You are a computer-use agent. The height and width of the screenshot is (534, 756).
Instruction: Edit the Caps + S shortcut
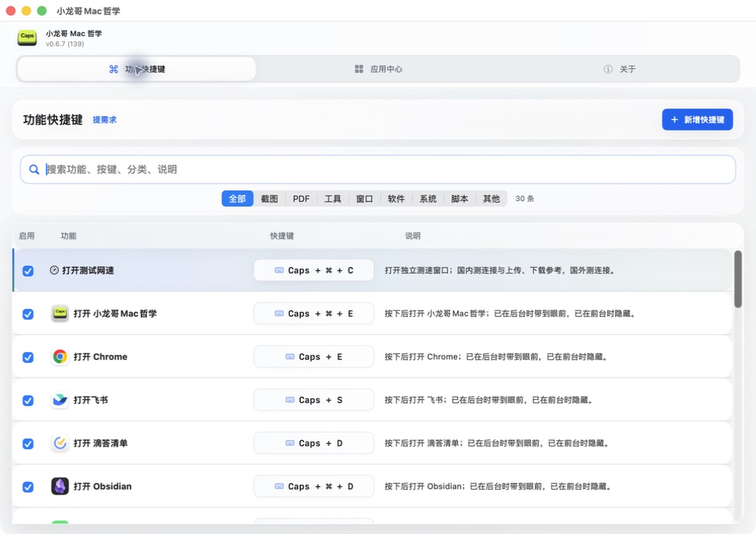[314, 400]
